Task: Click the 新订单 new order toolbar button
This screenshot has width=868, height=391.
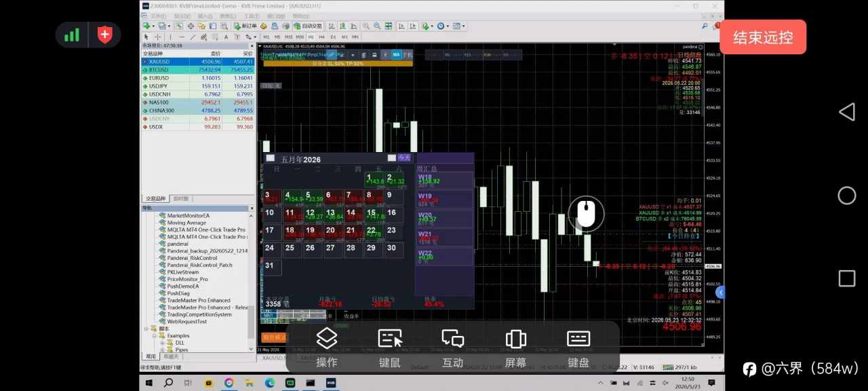Action: pyautogui.click(x=245, y=26)
